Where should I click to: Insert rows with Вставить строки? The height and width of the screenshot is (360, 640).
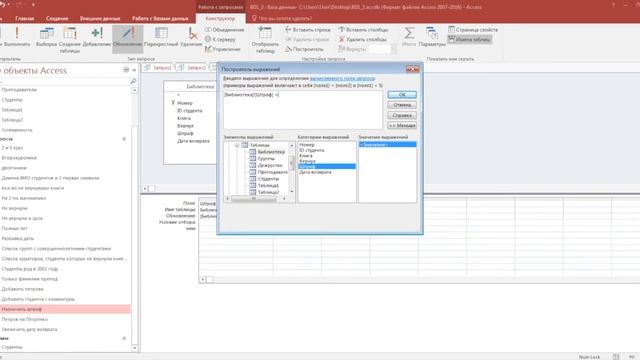[308, 30]
